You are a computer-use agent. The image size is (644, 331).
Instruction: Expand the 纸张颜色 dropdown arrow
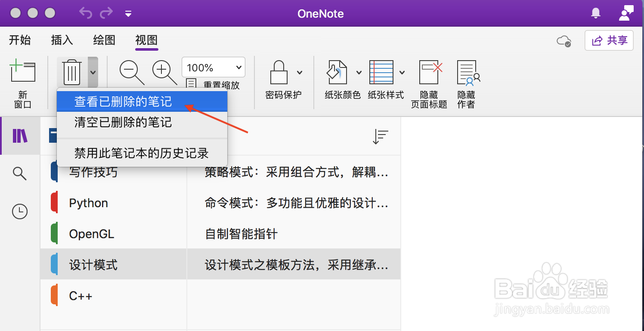(x=359, y=72)
